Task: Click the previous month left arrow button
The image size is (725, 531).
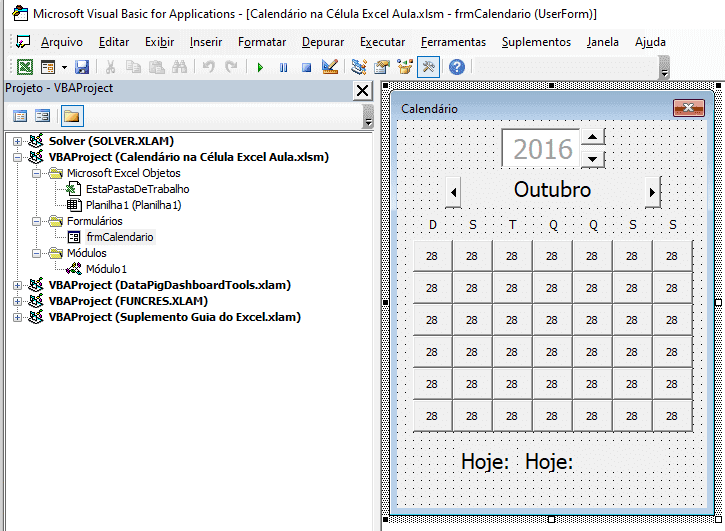Action: coord(453,192)
